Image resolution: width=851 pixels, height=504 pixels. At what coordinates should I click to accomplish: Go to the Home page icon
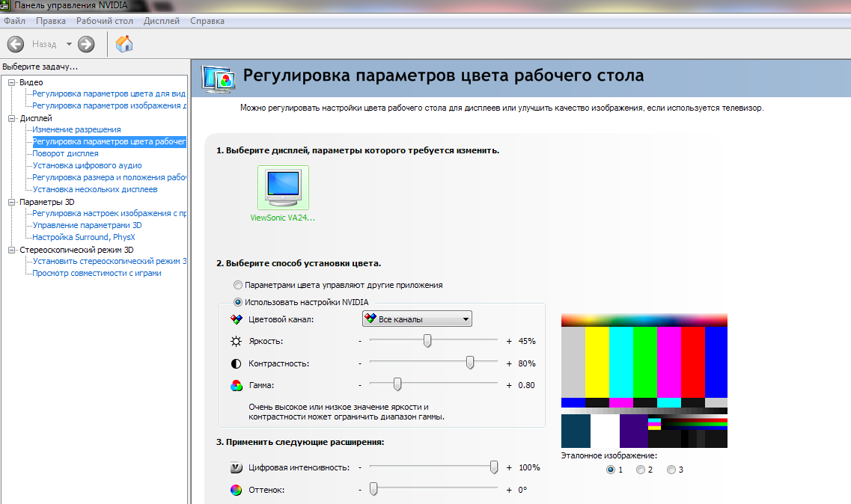coord(124,44)
